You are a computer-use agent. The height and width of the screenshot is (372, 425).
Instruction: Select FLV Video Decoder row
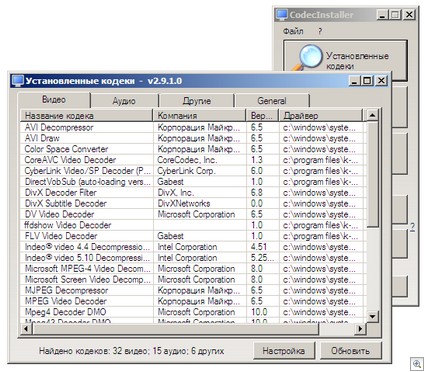[194, 236]
